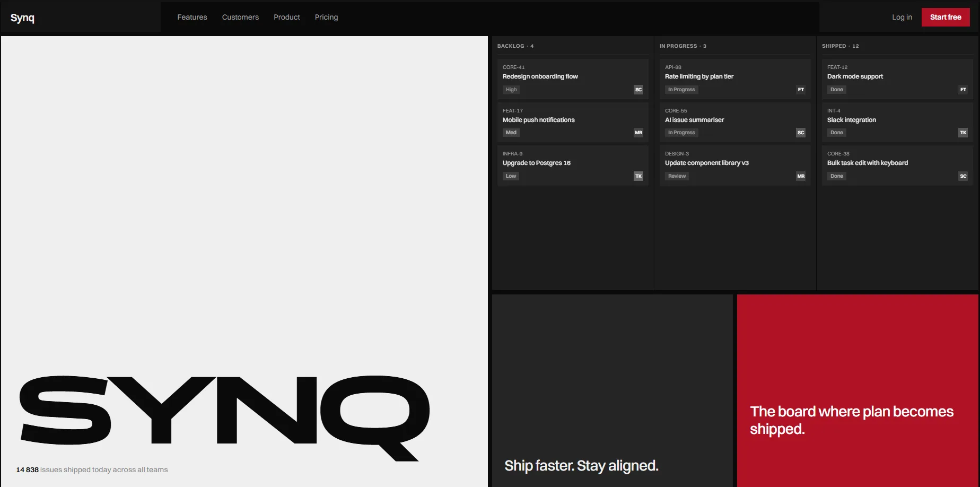Click the IN PROGRESS · 3 column header
The image size is (980, 487).
[683, 46]
